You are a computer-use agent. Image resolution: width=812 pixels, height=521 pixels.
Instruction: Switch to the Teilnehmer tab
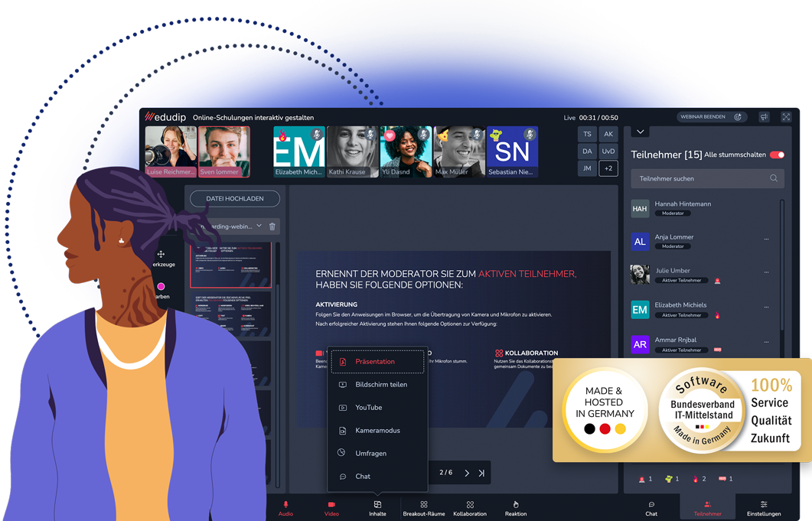[707, 508]
